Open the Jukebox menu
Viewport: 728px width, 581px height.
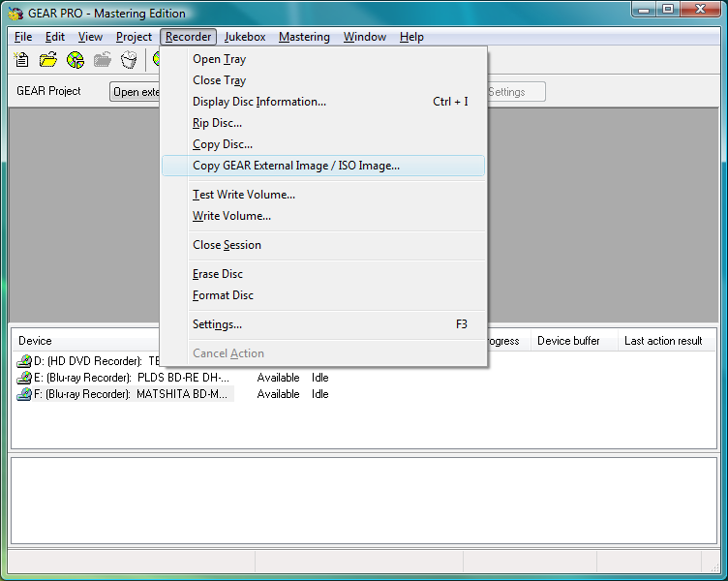coord(245,37)
